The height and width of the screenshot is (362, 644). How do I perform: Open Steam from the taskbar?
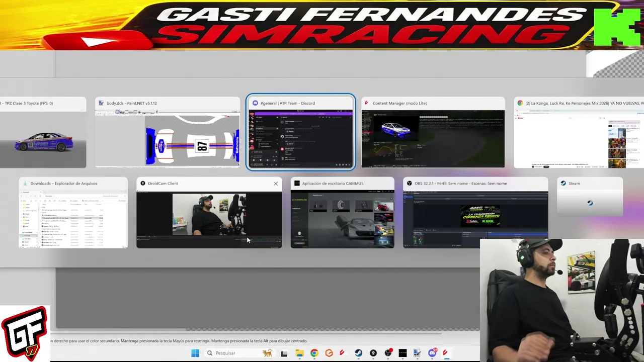[358, 353]
